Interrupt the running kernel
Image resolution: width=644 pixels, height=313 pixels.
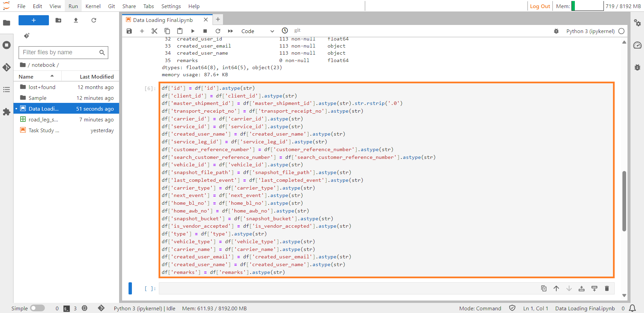205,31
